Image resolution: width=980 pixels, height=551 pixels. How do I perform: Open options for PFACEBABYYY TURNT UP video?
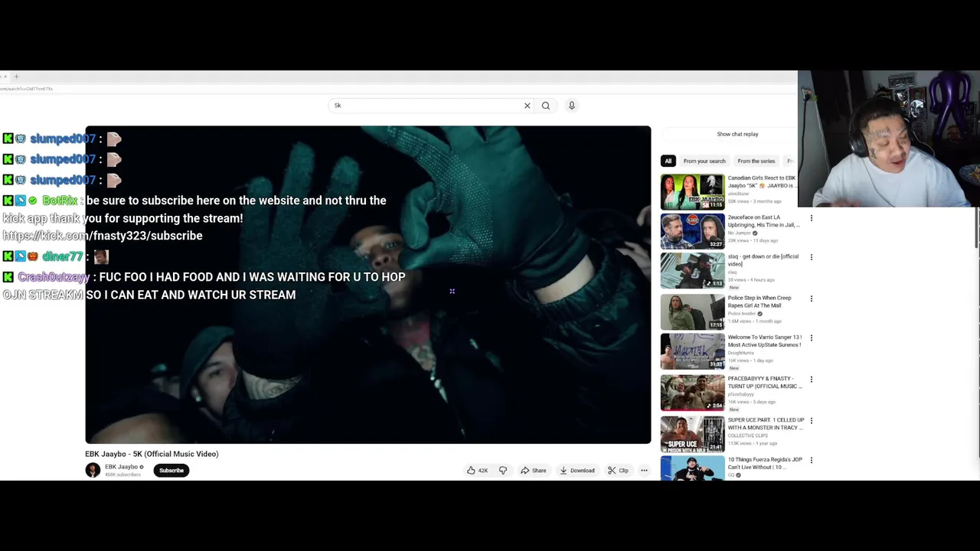[811, 379]
